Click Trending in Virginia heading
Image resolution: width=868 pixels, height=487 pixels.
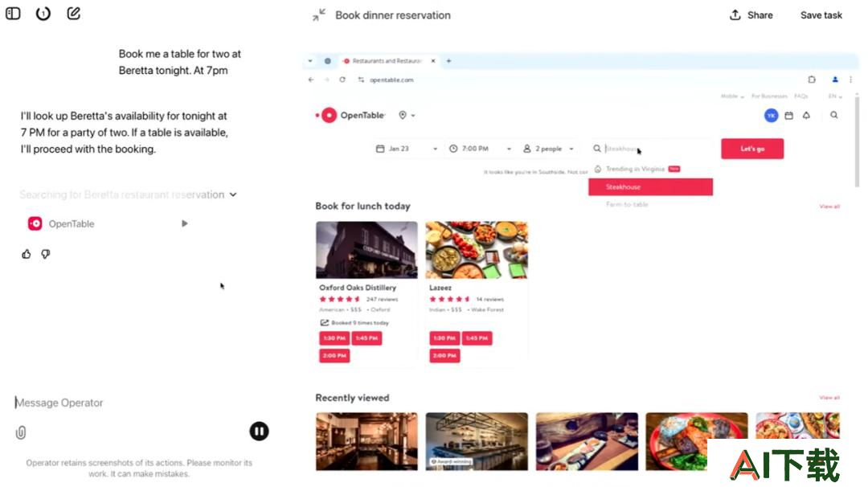[x=636, y=169]
